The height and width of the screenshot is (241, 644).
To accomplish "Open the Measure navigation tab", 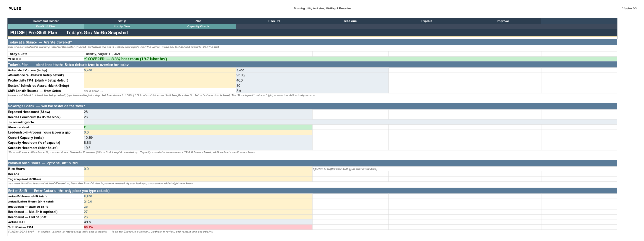I will (x=351, y=21).
